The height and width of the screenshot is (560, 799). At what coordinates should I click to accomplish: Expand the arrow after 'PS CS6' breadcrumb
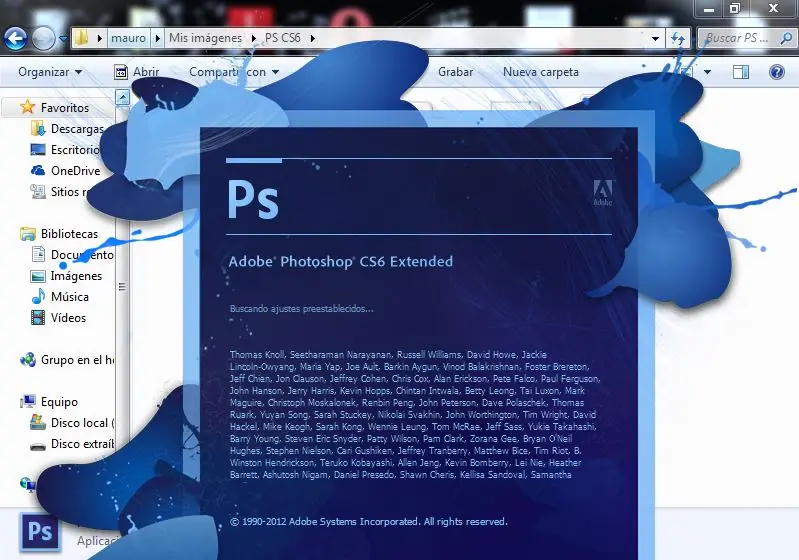point(312,38)
